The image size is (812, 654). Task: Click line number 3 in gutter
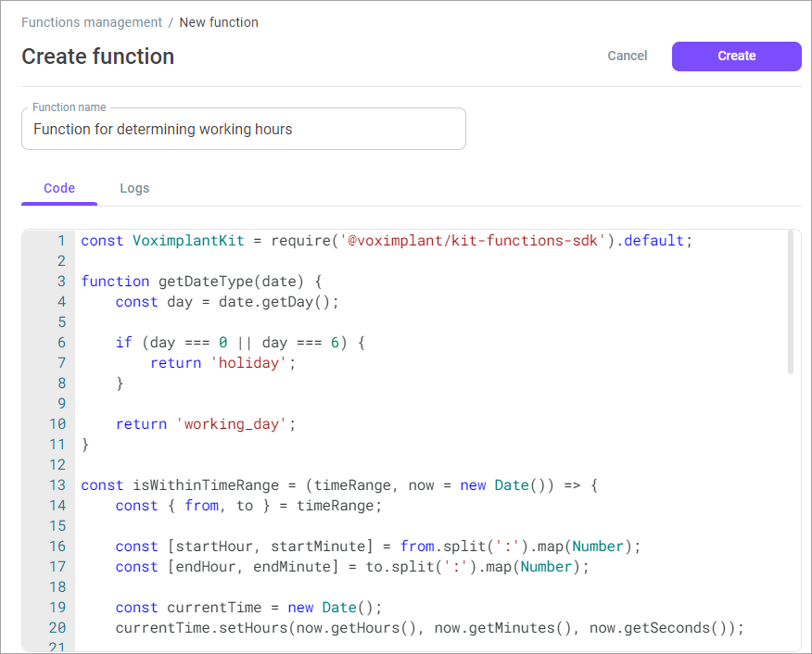(61, 282)
